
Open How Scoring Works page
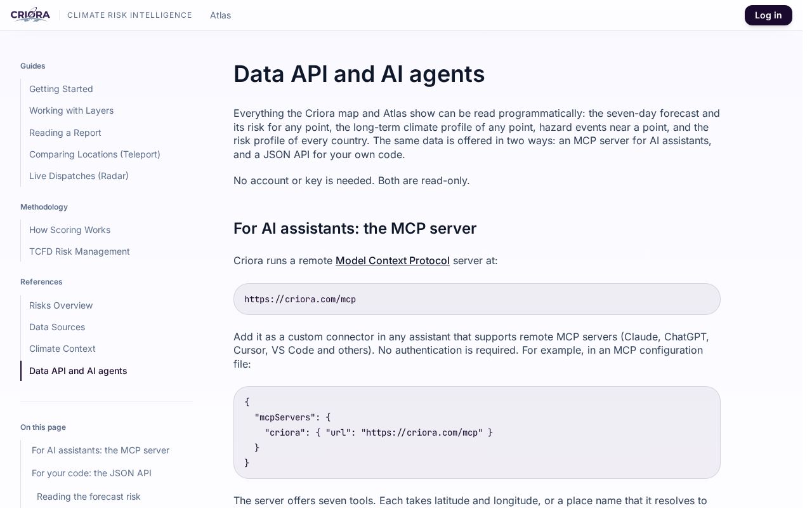(x=70, y=230)
